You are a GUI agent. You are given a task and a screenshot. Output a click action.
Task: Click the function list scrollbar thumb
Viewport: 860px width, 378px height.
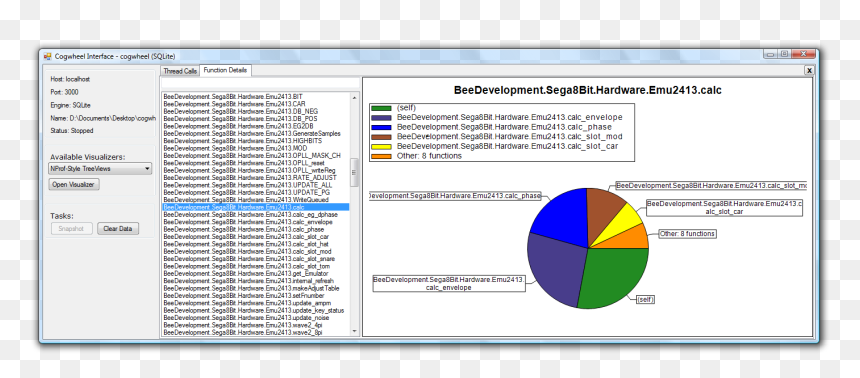coord(354,172)
